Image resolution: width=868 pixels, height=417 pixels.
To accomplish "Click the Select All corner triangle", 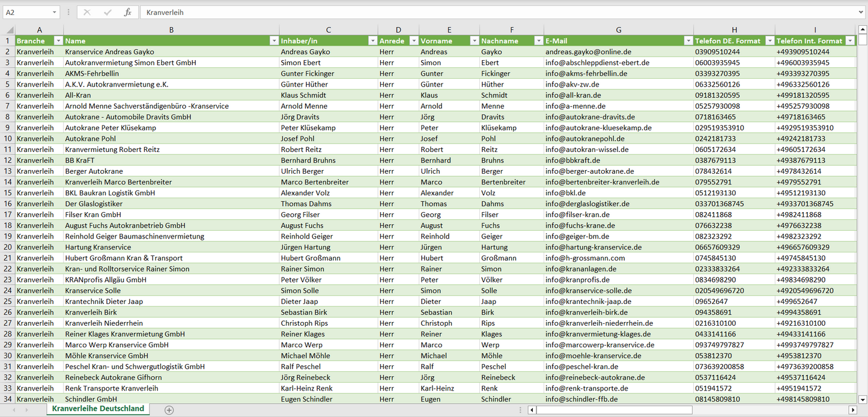I will click(10, 30).
